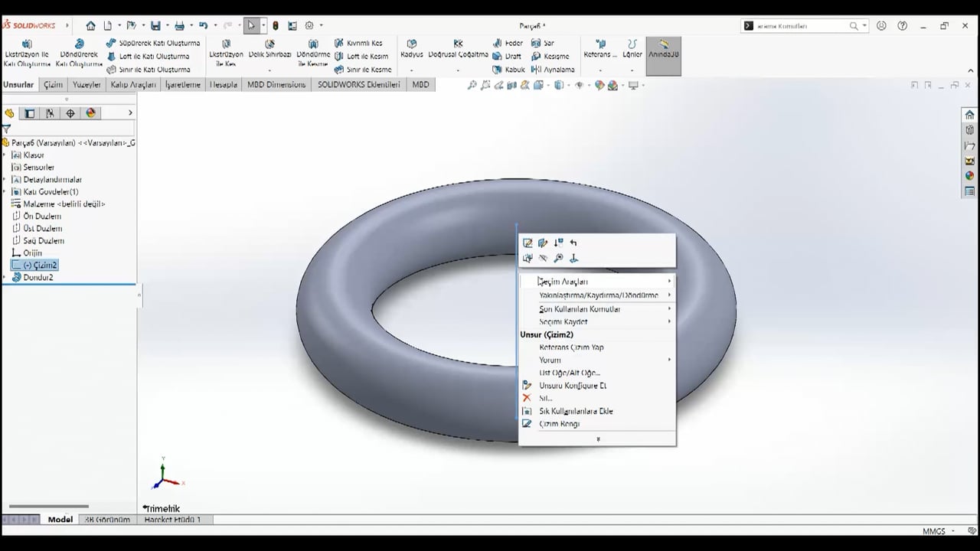Click Süpürerek Katı Oluşturma command
The width and height of the screenshot is (980, 551).
[x=154, y=43]
